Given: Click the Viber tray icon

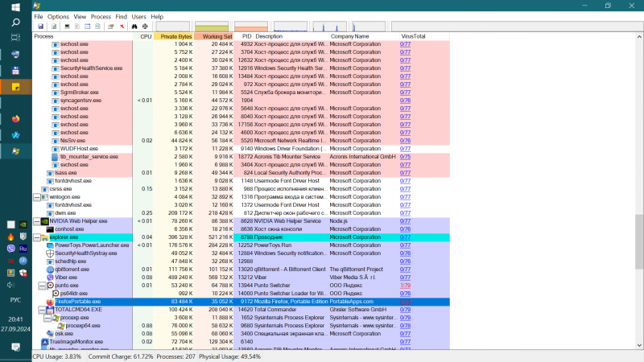Looking at the screenshot, I should [10, 249].
